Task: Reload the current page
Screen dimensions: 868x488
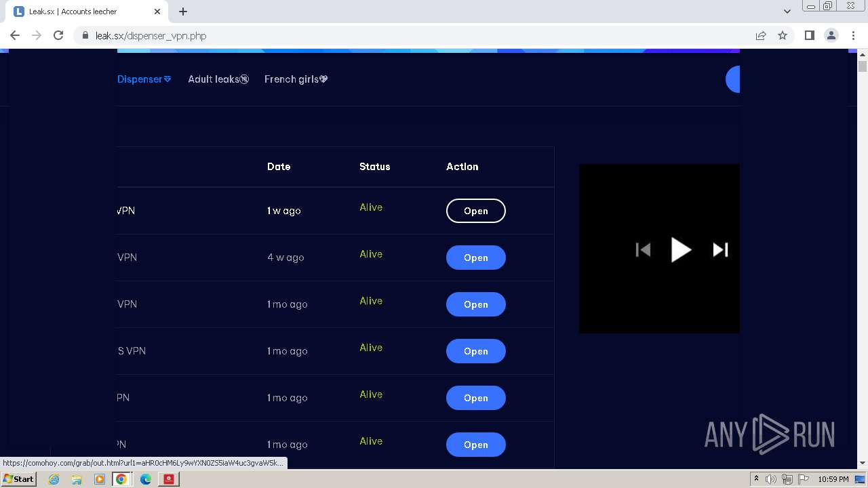Action: pyautogui.click(x=58, y=35)
